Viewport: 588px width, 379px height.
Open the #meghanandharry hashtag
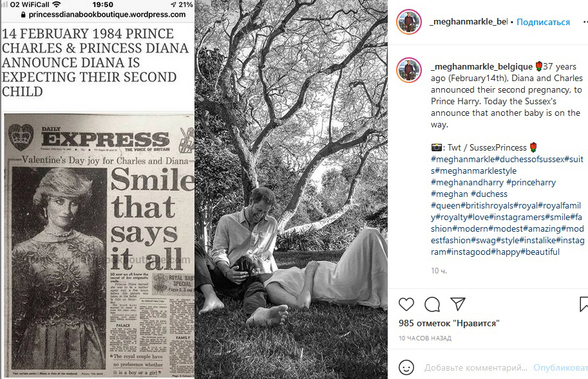tap(468, 182)
